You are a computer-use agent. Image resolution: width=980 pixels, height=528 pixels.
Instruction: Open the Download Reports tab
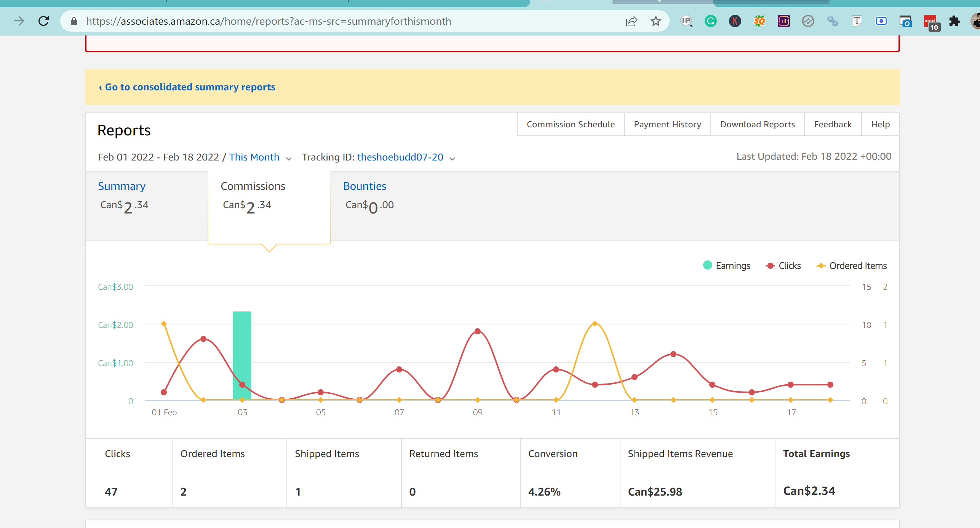coord(758,124)
